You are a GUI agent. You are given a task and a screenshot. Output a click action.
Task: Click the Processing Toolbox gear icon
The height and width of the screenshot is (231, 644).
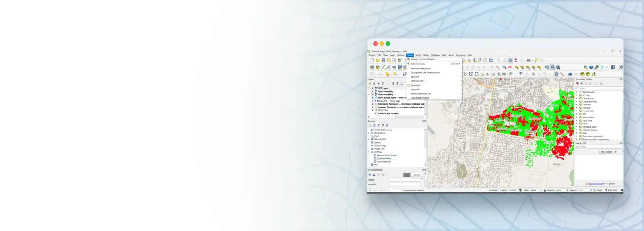point(510,60)
